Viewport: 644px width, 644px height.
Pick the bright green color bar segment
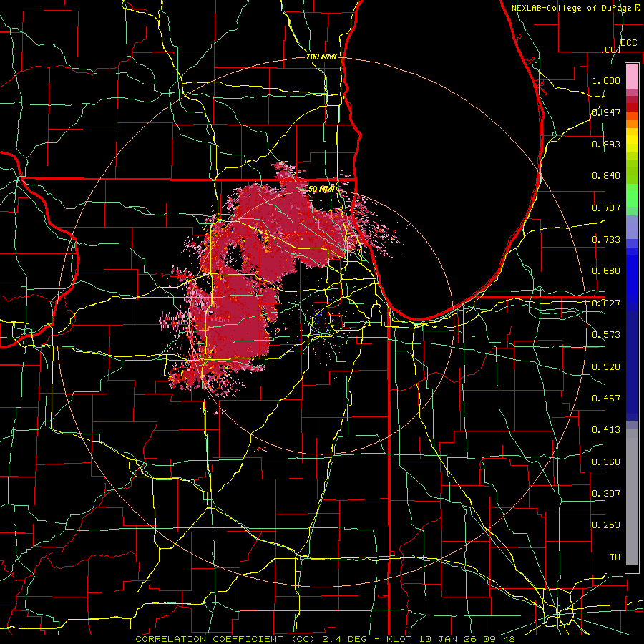tap(632, 195)
